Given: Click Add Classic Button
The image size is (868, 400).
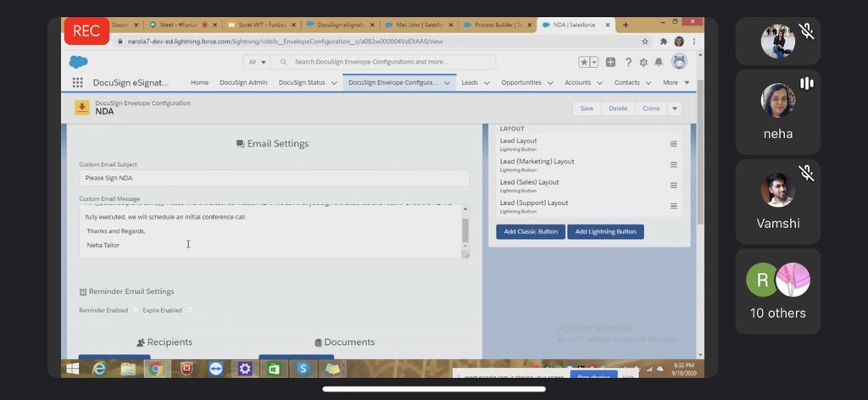Looking at the screenshot, I should [x=531, y=232].
